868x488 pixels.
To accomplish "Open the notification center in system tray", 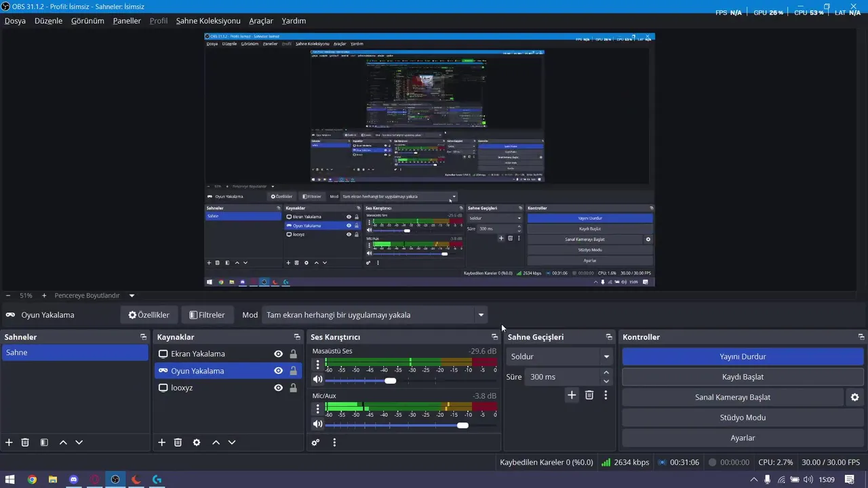I will click(850, 480).
